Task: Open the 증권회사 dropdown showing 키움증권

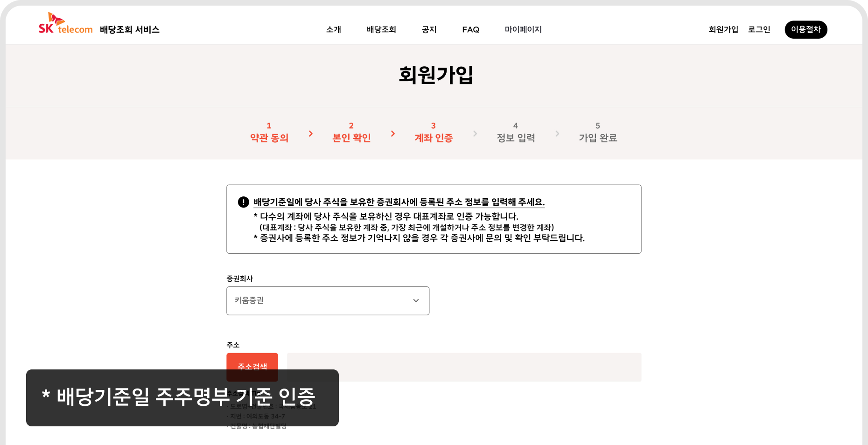Action: point(328,300)
